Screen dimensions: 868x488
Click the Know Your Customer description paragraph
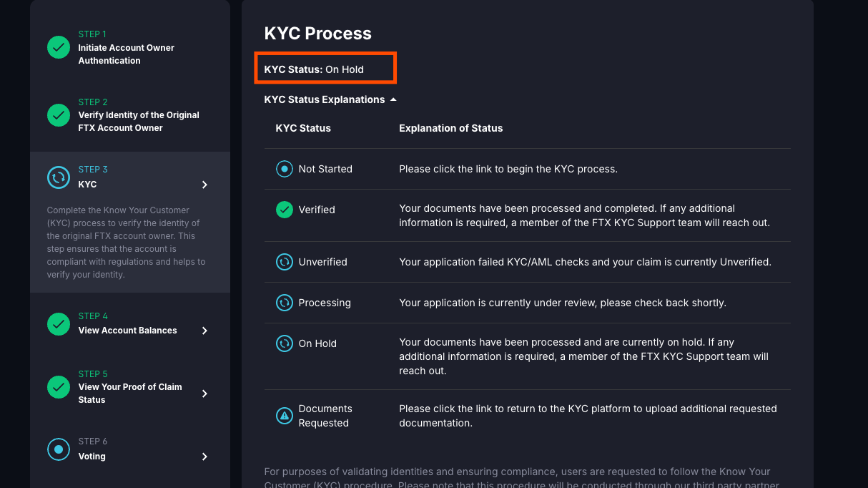(x=127, y=243)
